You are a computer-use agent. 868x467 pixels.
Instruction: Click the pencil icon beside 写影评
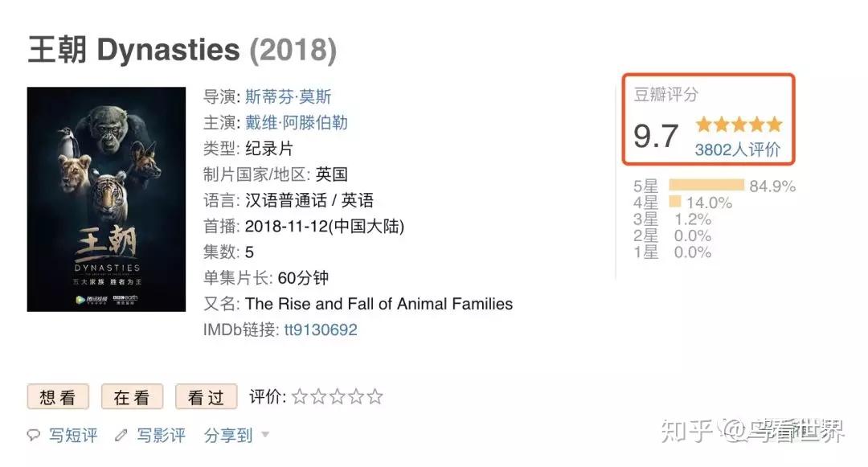point(121,436)
